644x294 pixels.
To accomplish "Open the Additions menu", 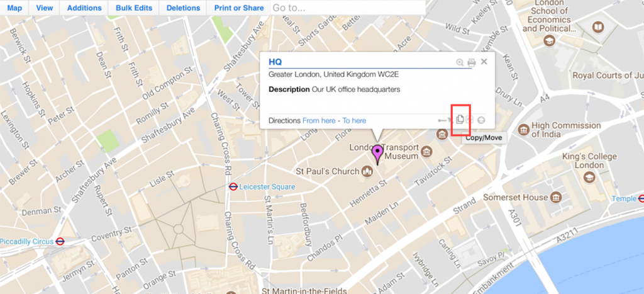I will [x=84, y=8].
